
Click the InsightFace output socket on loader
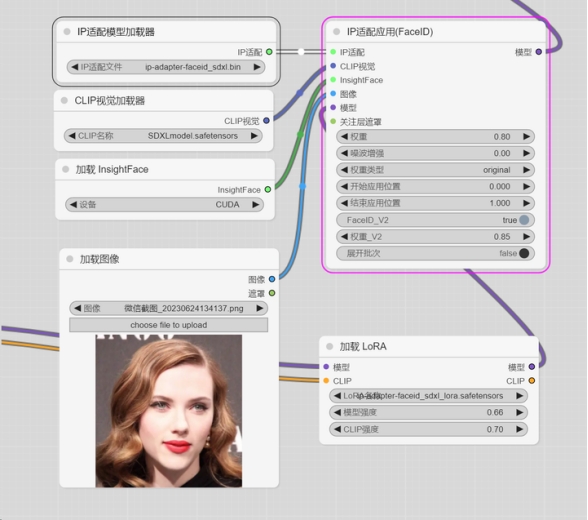point(268,189)
